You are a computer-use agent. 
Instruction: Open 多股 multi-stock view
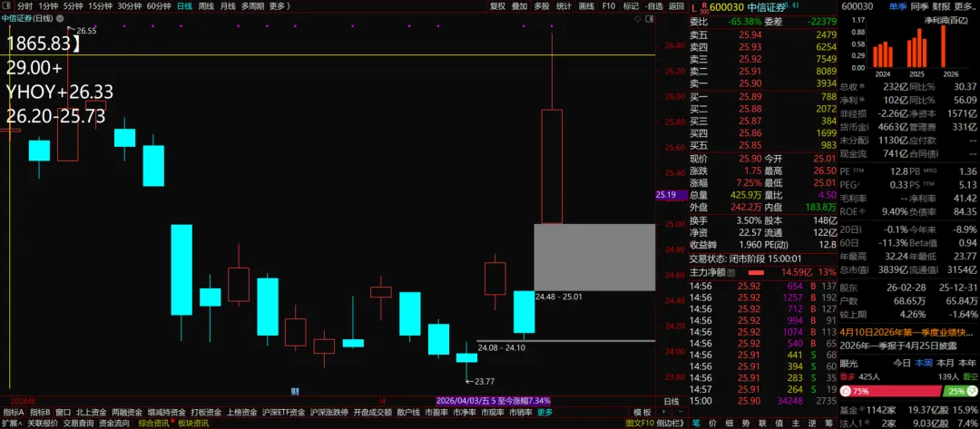pyautogui.click(x=542, y=5)
